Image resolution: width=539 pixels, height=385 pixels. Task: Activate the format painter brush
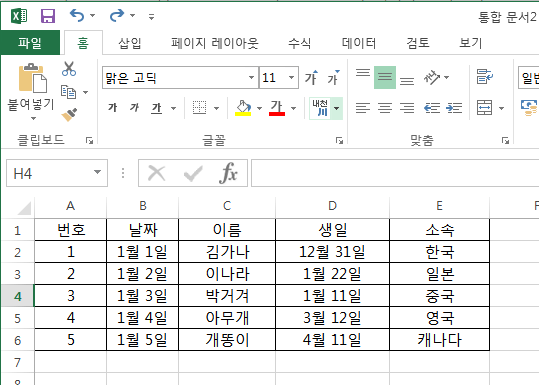click(69, 114)
